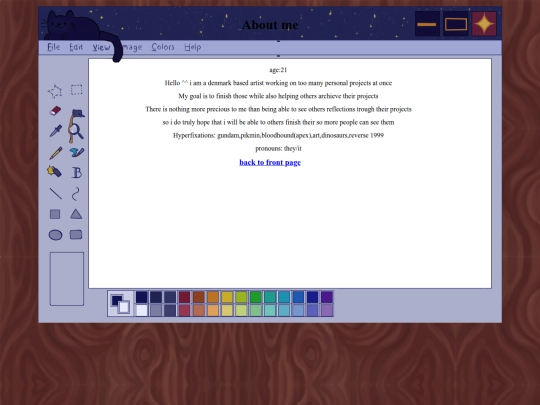The width and height of the screenshot is (540, 405).
Task: Click the black cat on the title bar
Action: [x=74, y=26]
